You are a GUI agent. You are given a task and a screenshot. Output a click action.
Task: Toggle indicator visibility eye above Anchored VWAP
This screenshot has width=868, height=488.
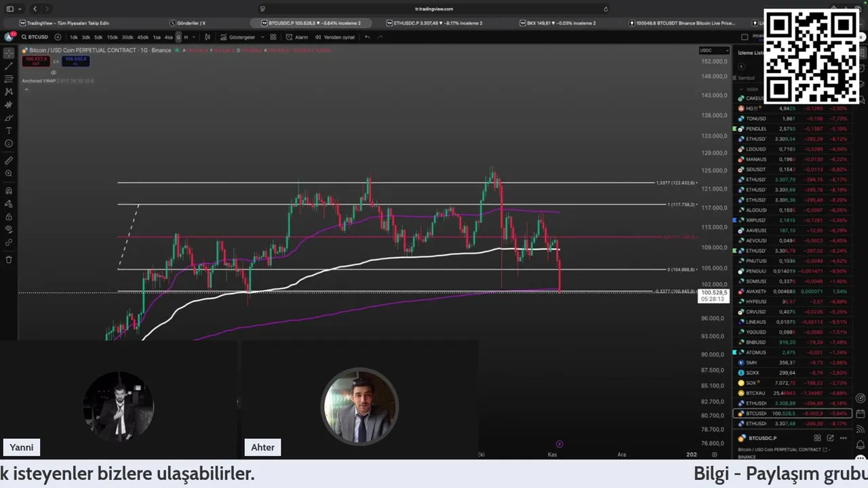point(54,73)
